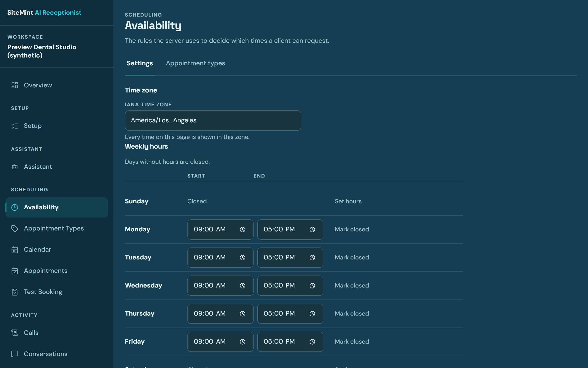Click the Preview Dental Studio workspace name
This screenshot has height=368, width=588.
42,51
